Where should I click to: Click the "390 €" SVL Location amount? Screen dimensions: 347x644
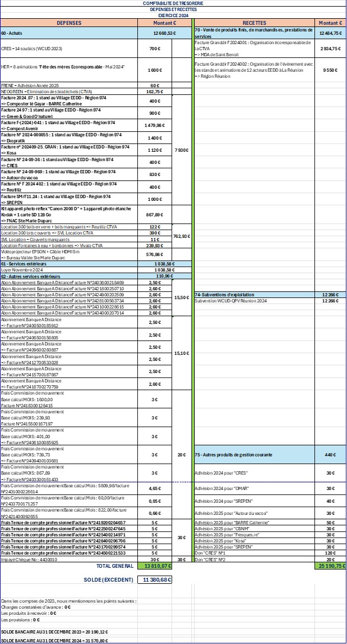point(155,233)
